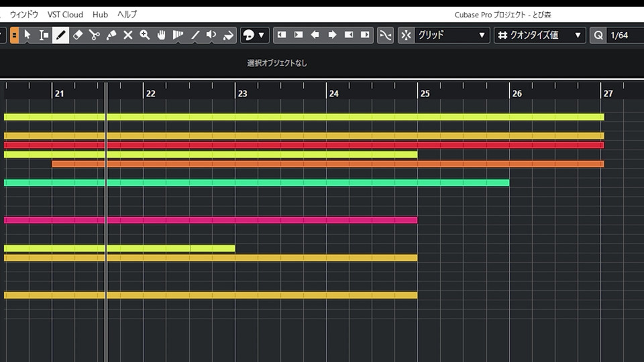644x362 pixels.
Task: Open the クオンタイズ値 grid type dropdown
Action: point(539,35)
